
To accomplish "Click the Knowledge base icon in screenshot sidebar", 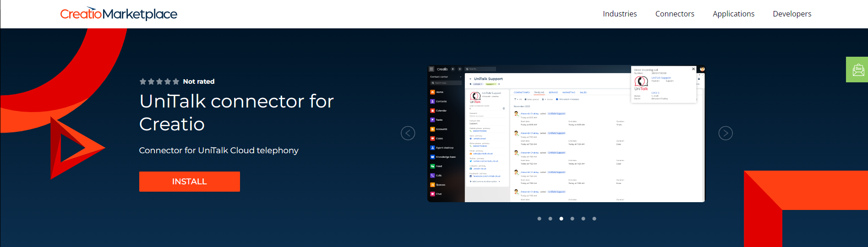I will 432,157.
